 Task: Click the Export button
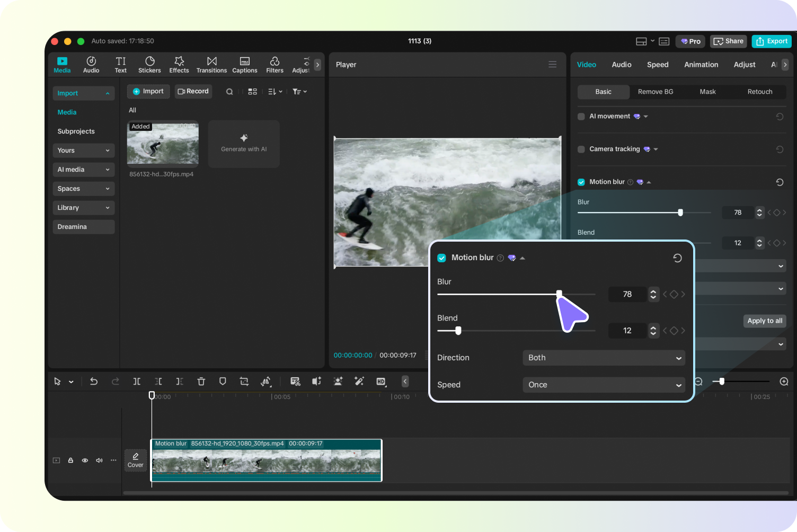click(772, 41)
